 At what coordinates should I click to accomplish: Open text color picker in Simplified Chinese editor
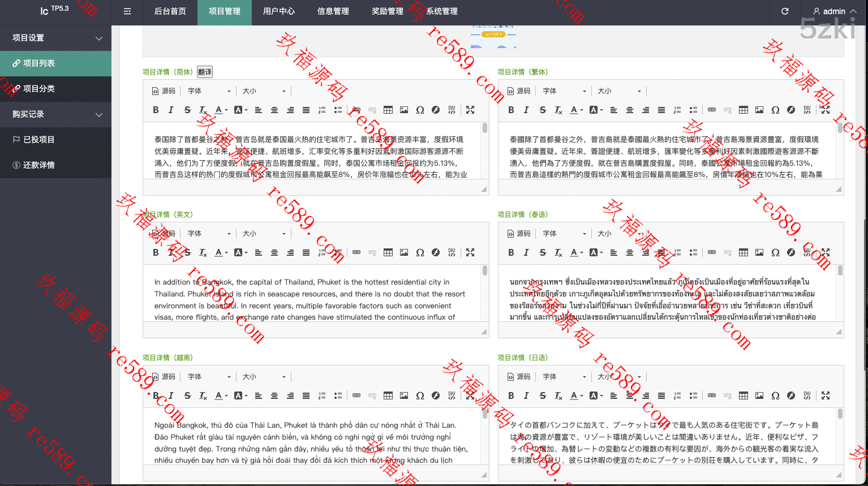point(221,110)
